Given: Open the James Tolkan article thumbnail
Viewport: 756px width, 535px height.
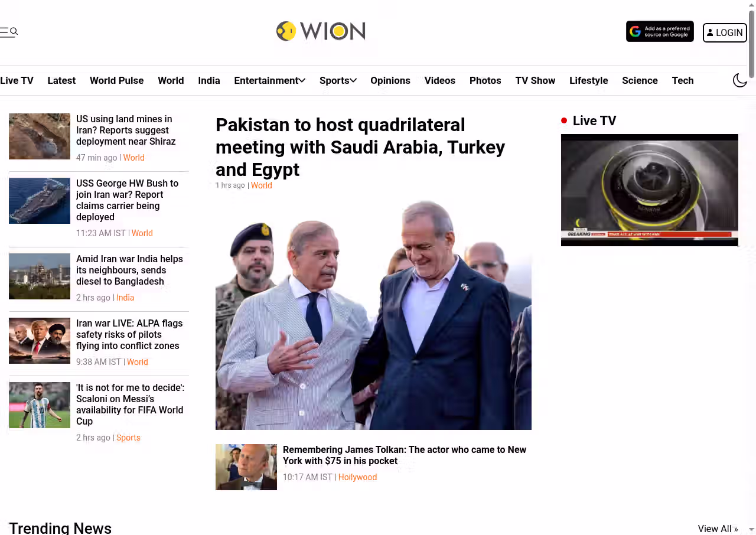Looking at the screenshot, I should 246,467.
